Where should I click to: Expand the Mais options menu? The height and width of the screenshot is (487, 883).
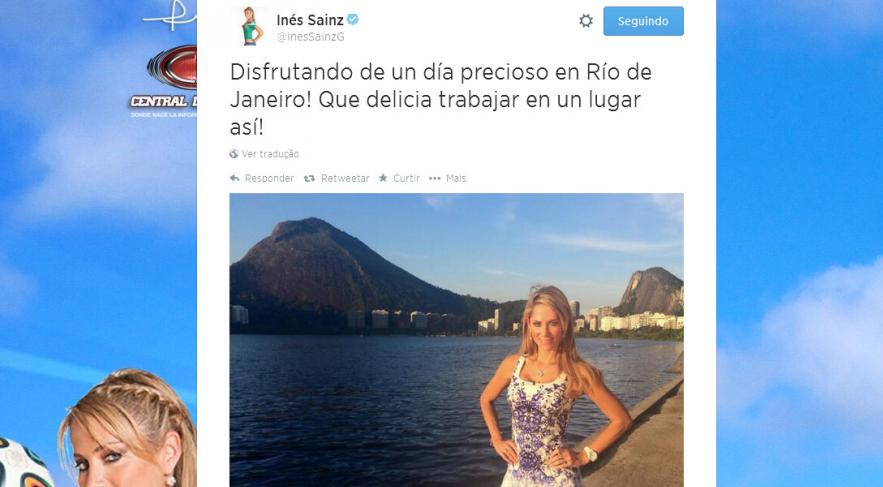(x=456, y=178)
